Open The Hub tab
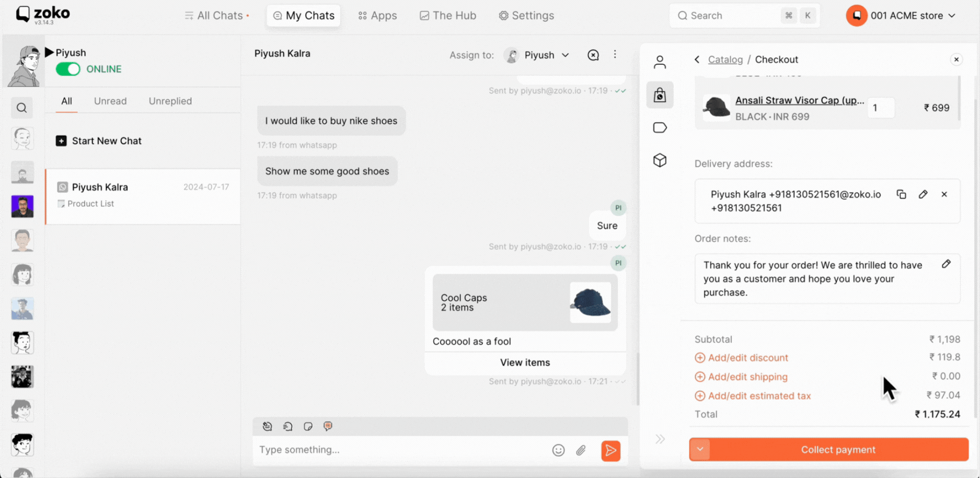Screen dimensions: 980x478 [448, 16]
